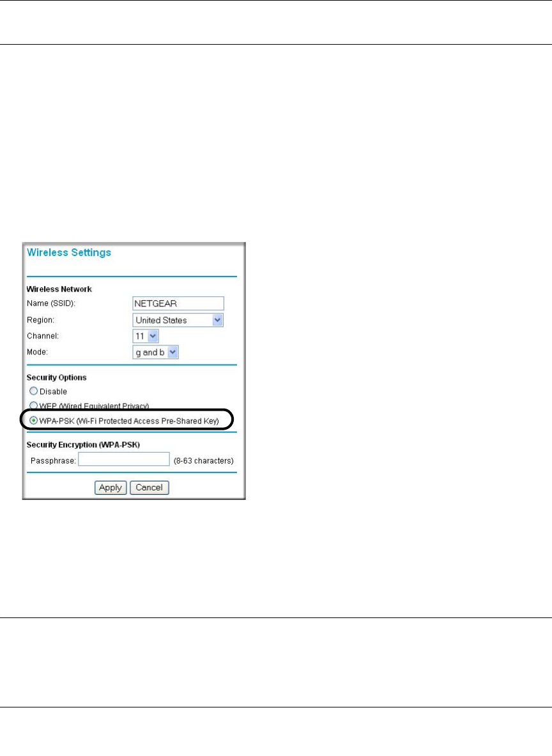Open the Channel dropdown showing 11
This screenshot has height=756, width=552.
coord(146,336)
